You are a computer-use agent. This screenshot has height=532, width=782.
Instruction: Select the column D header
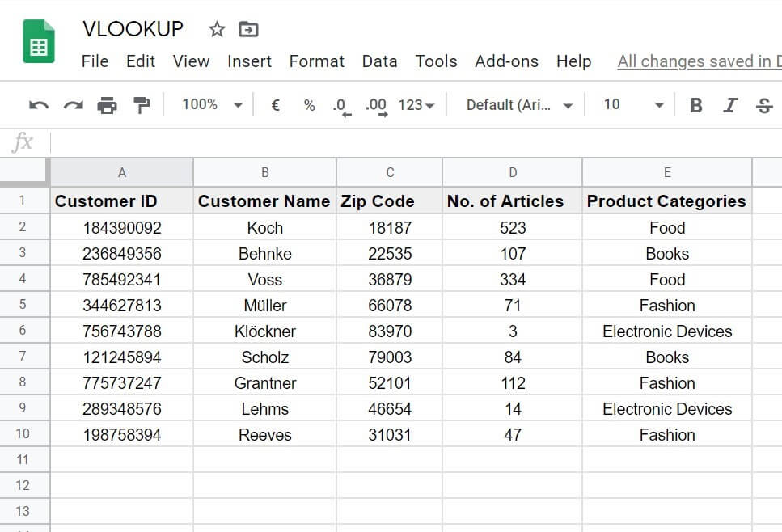(512, 172)
